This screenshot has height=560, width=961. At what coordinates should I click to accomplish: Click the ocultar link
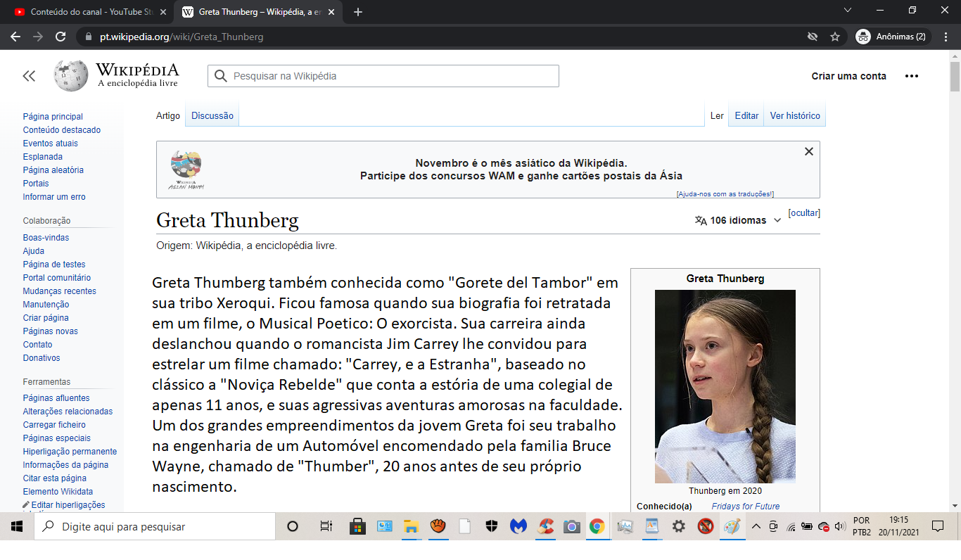click(x=804, y=212)
